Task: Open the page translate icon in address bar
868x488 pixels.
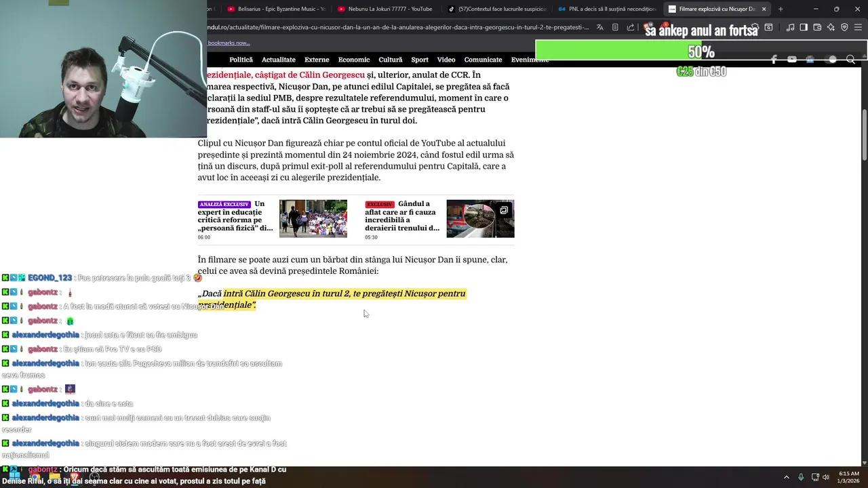Action: pos(599,28)
